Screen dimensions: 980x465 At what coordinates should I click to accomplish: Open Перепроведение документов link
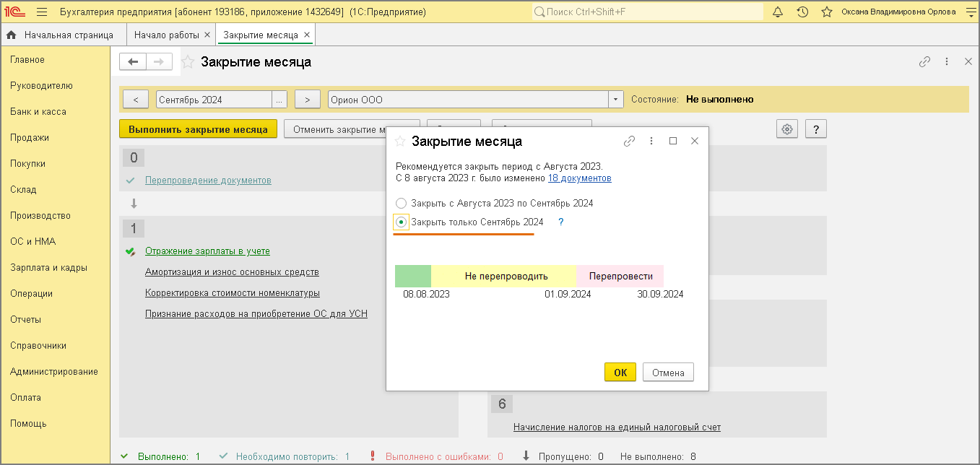tap(208, 181)
